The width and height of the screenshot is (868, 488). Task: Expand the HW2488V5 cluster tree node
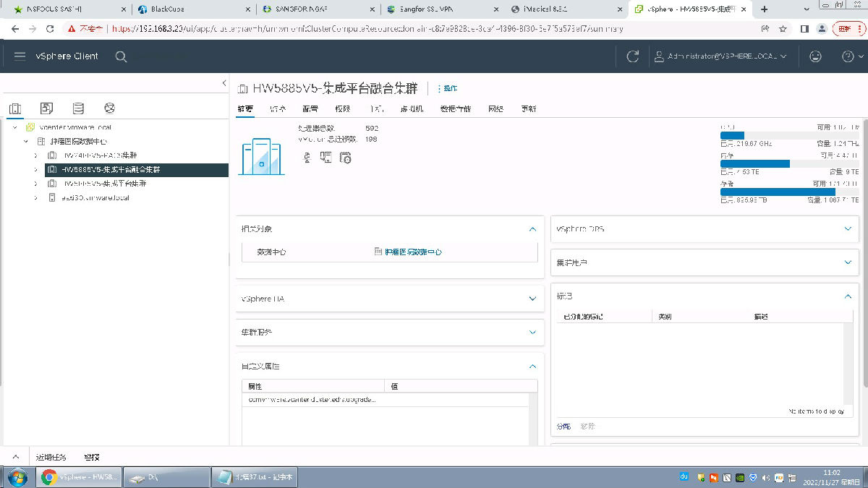[x=36, y=155]
